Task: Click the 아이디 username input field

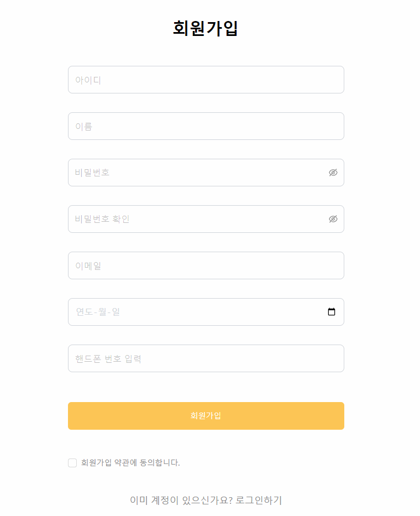Action: (x=206, y=80)
